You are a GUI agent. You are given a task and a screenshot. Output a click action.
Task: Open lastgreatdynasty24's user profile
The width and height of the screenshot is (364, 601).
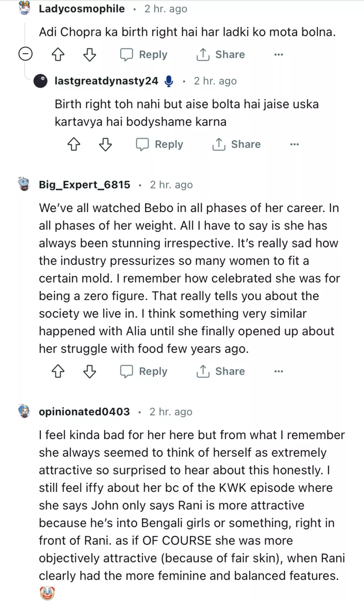106,81
